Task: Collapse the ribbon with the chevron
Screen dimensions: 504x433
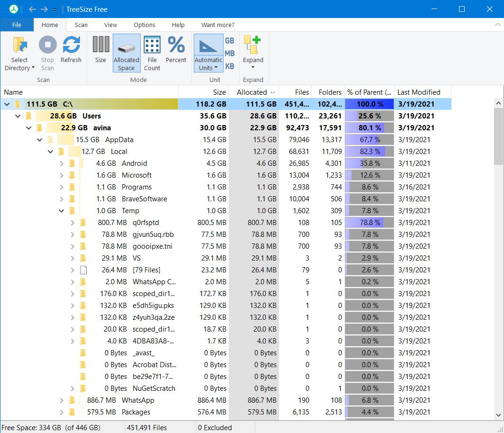Action: pos(497,25)
